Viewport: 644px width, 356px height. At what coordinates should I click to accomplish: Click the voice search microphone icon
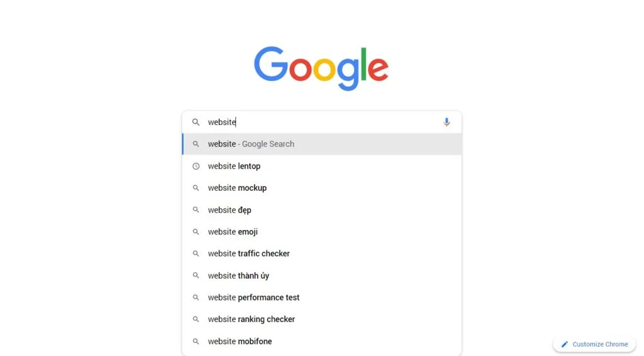click(x=446, y=122)
